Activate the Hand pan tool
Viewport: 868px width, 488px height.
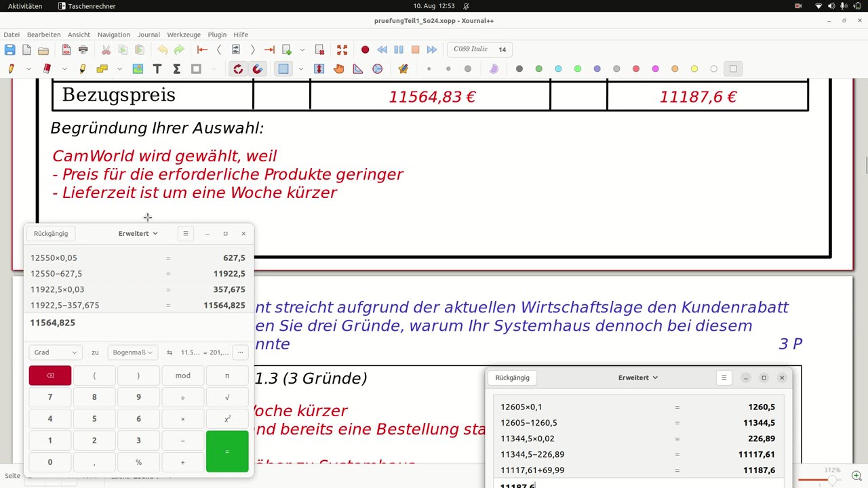tap(338, 68)
